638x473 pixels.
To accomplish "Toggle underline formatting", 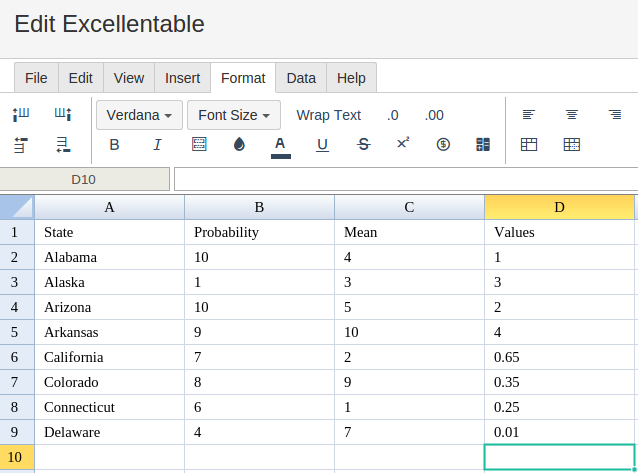I will click(322, 145).
